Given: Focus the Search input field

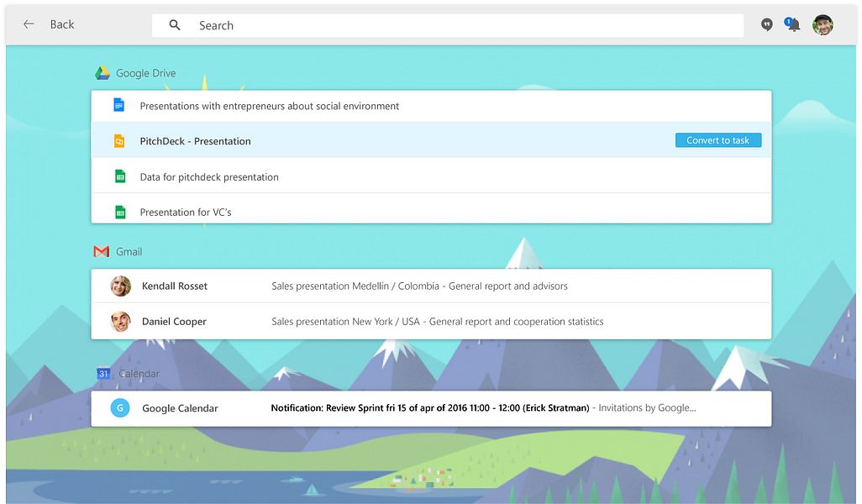Looking at the screenshot, I should pos(448,25).
